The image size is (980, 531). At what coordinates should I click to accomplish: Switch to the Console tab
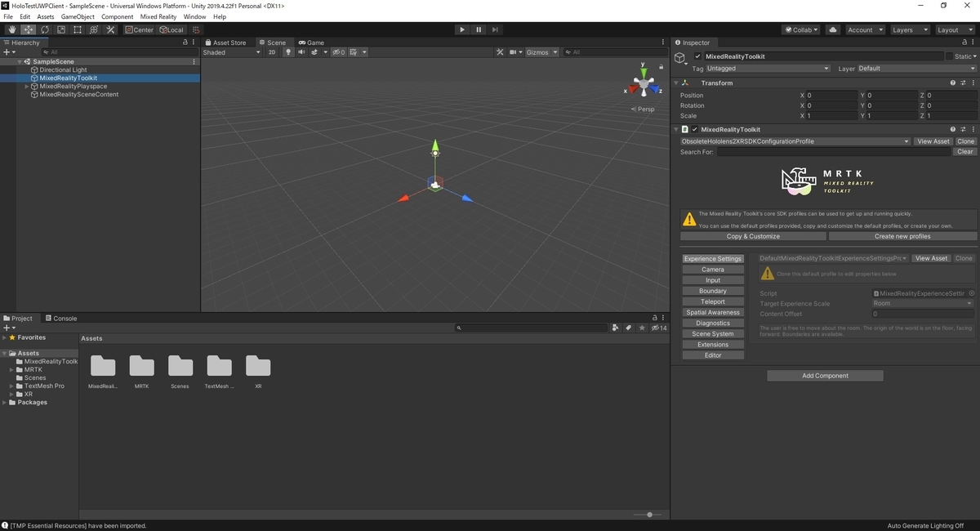(61, 319)
